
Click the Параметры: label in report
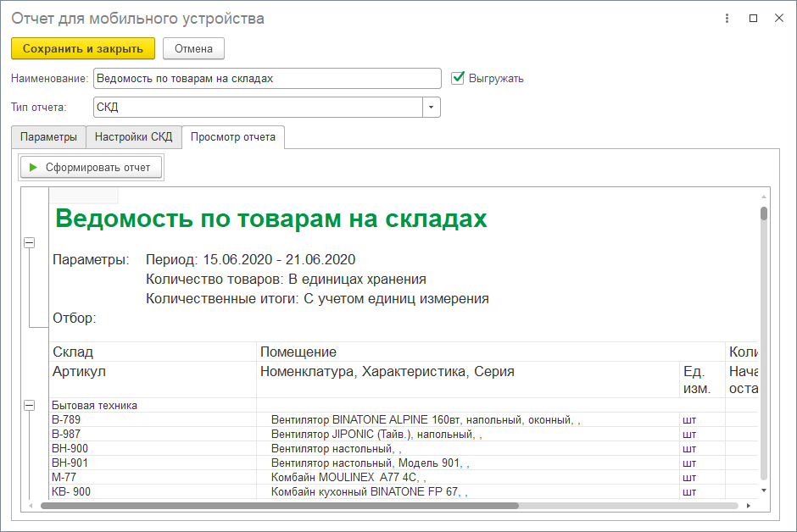(91, 259)
